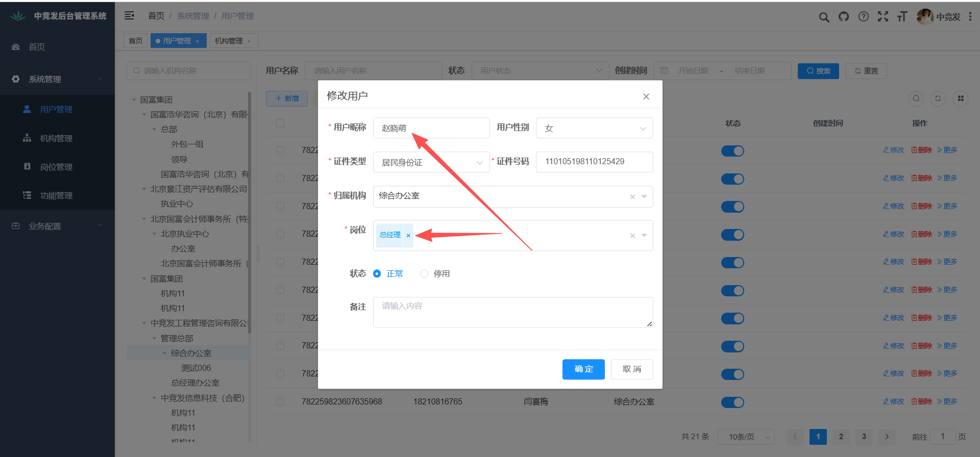This screenshot has height=457, width=980.
Task: Toggle the status switch in the second table row
Action: 732,179
